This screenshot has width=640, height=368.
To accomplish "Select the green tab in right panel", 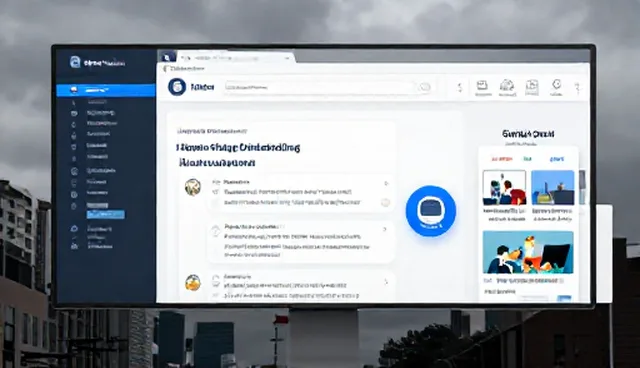I will click(527, 159).
